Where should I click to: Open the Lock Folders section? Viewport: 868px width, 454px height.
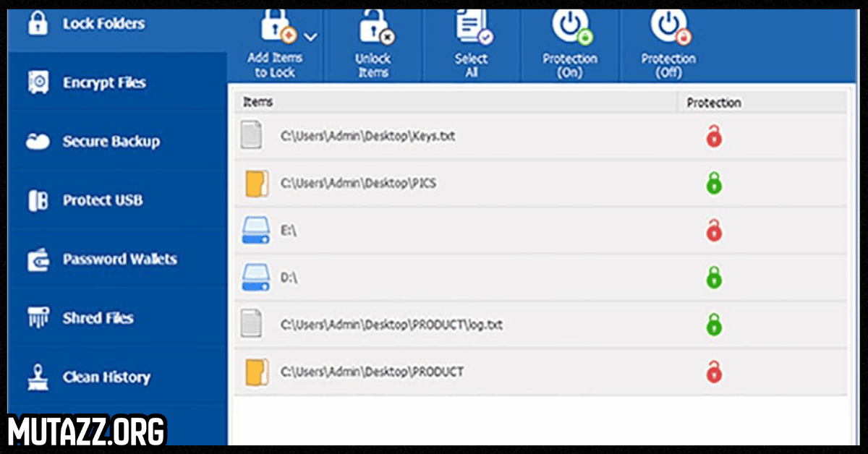[103, 24]
